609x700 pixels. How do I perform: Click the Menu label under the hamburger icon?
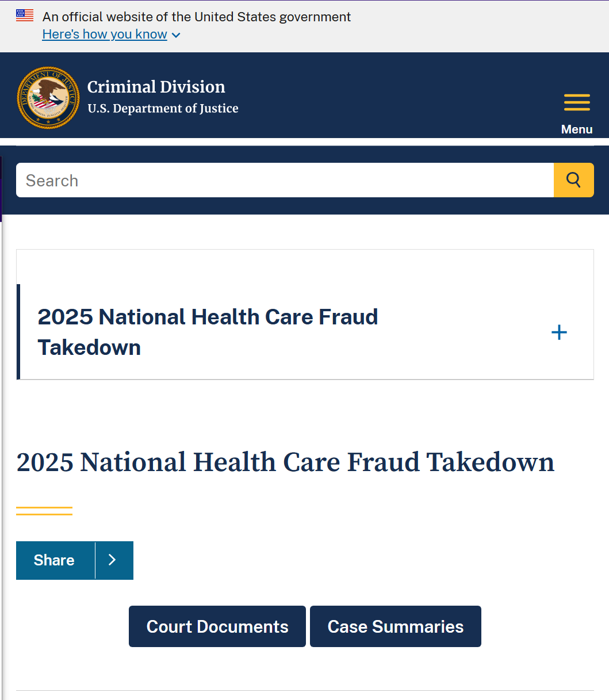pyautogui.click(x=577, y=129)
